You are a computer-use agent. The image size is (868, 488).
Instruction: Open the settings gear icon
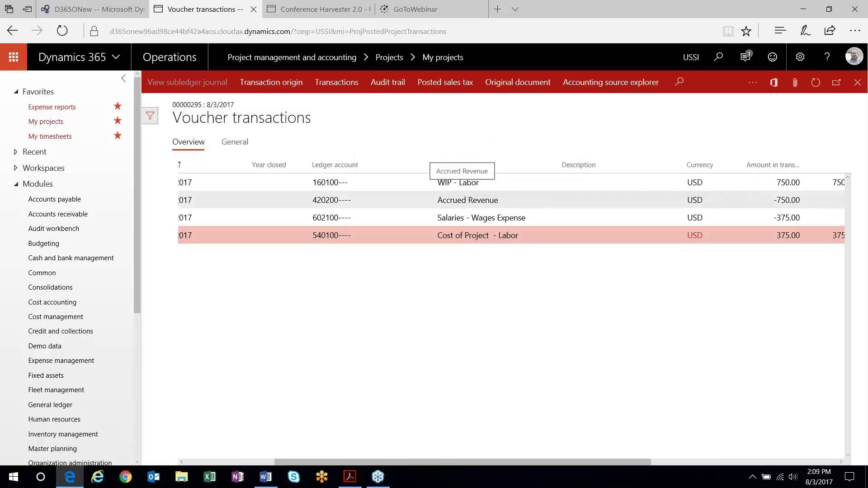(800, 57)
